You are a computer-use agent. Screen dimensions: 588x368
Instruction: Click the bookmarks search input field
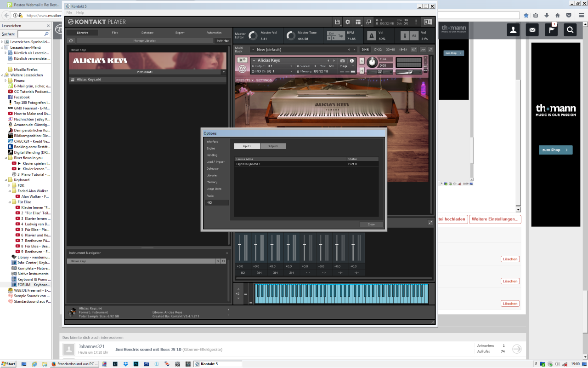34,34
